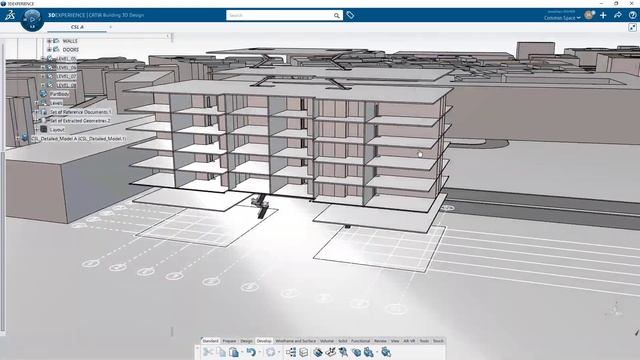Select Layout in the tree
The width and height of the screenshot is (640, 360).
57,130
